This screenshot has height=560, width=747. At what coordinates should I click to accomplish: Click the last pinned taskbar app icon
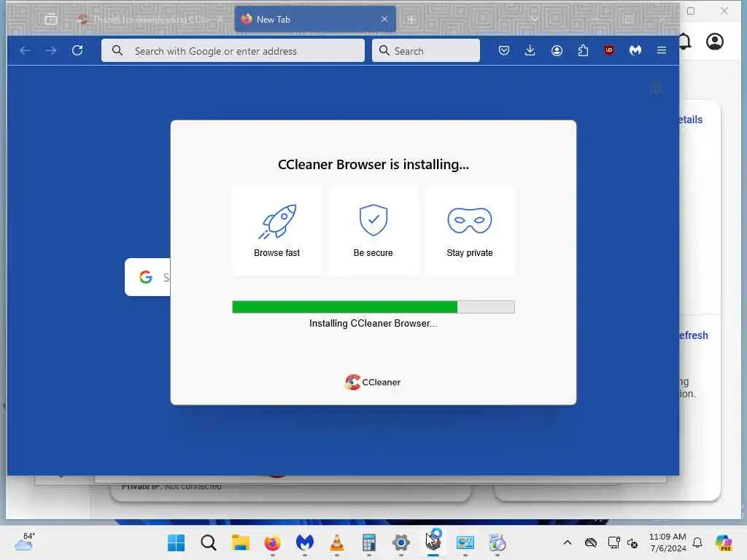(497, 542)
